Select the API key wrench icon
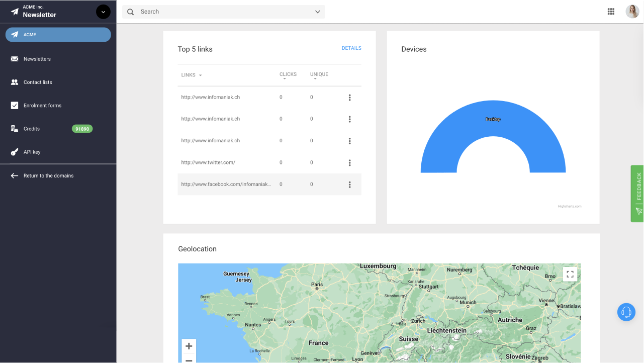This screenshot has width=644, height=363. tap(15, 151)
